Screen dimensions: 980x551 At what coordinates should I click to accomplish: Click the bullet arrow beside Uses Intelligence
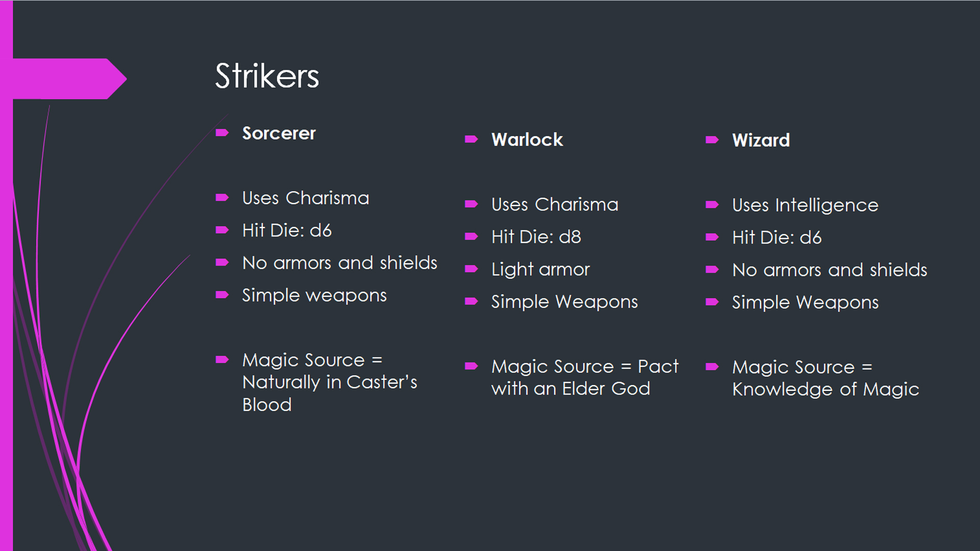(712, 205)
